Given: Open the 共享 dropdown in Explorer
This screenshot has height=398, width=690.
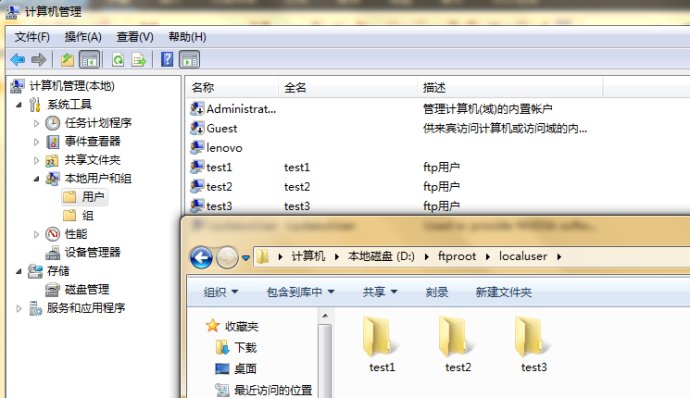Looking at the screenshot, I should point(380,292).
